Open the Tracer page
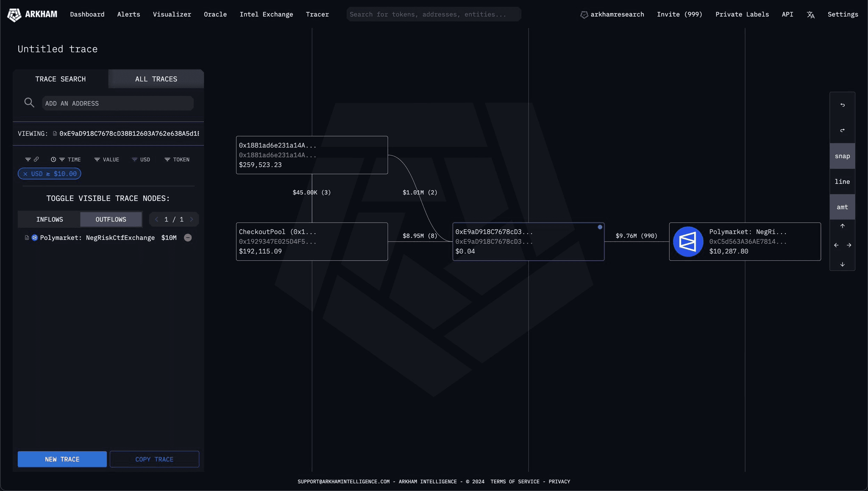The width and height of the screenshot is (868, 491). pos(317,14)
